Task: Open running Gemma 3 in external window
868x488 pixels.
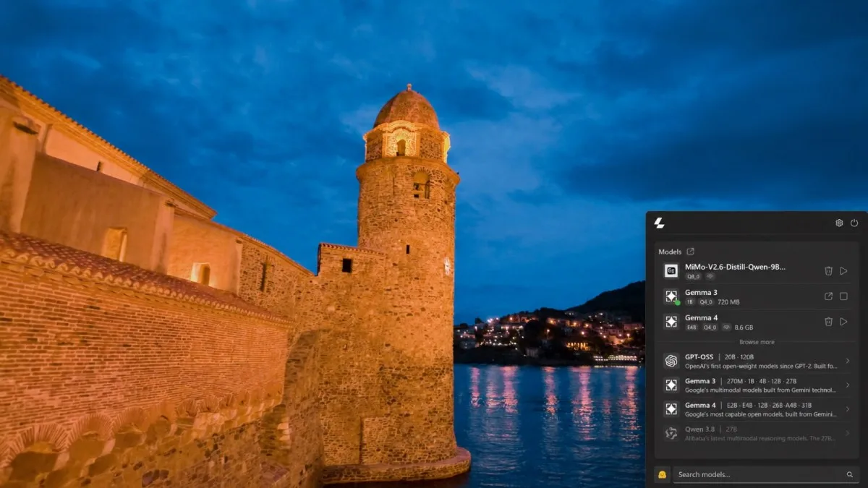Action: coord(828,296)
